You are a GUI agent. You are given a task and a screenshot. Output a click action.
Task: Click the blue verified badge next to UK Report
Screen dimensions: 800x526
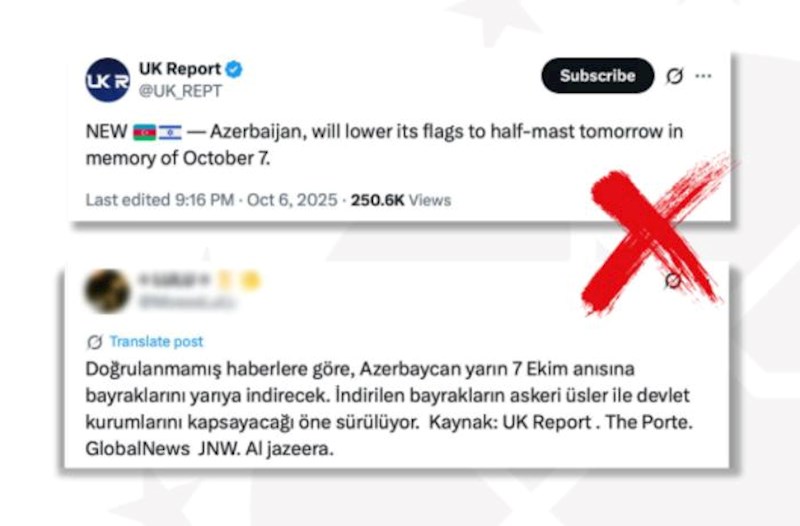[234, 69]
